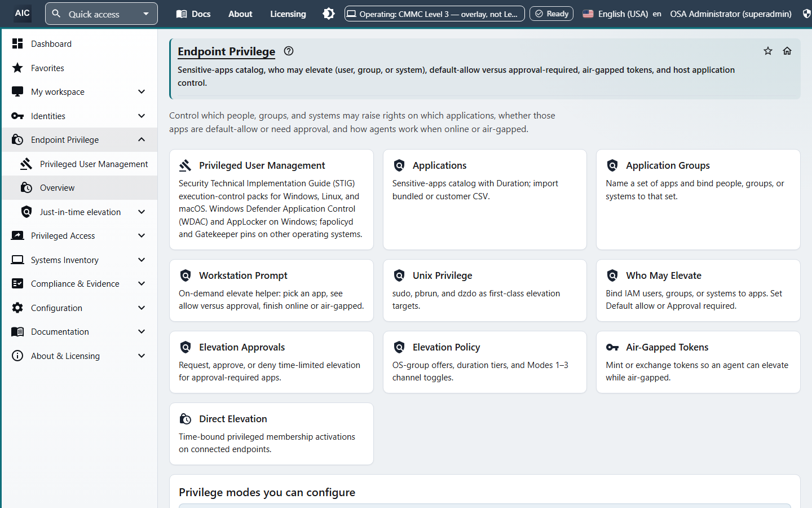Image resolution: width=812 pixels, height=508 pixels.
Task: Expand the Privileged Access section
Action: (x=142, y=235)
